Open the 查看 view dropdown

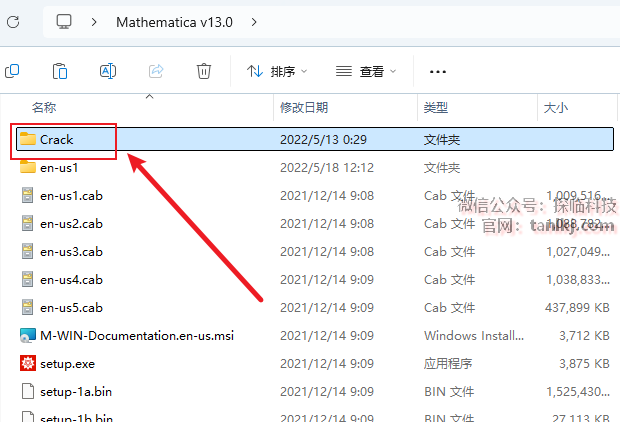(x=366, y=71)
